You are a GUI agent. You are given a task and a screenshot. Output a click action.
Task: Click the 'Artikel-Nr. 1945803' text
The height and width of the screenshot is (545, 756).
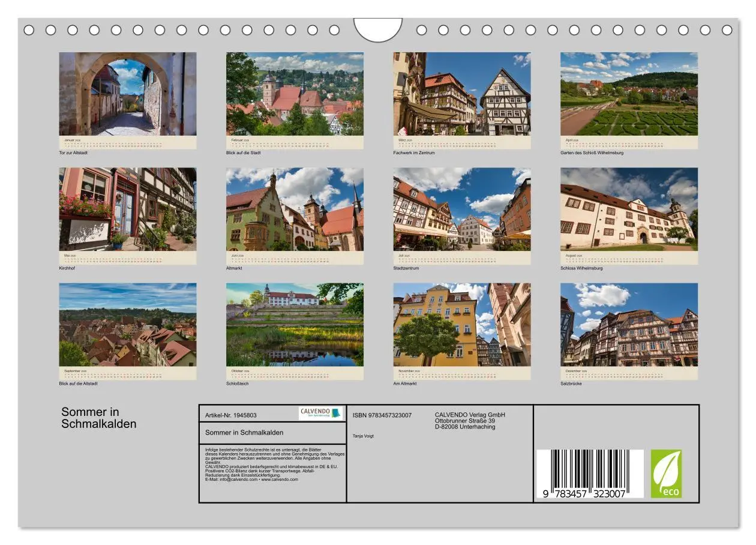click(x=231, y=415)
